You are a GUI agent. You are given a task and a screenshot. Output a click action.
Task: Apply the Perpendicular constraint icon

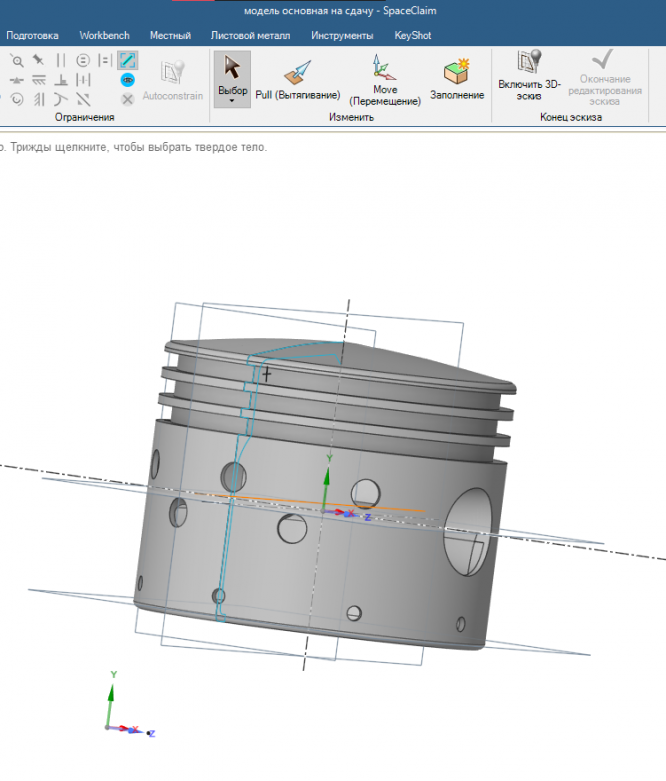click(x=61, y=80)
